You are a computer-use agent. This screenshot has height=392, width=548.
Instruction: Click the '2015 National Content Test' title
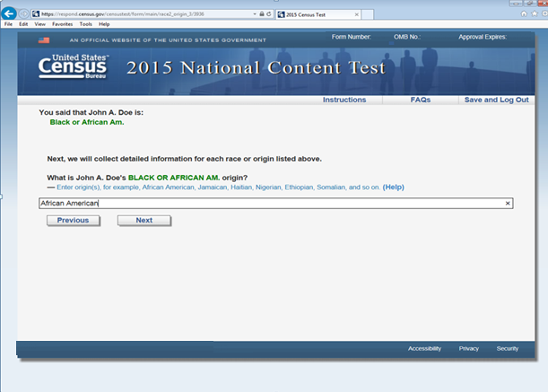pyautogui.click(x=256, y=67)
